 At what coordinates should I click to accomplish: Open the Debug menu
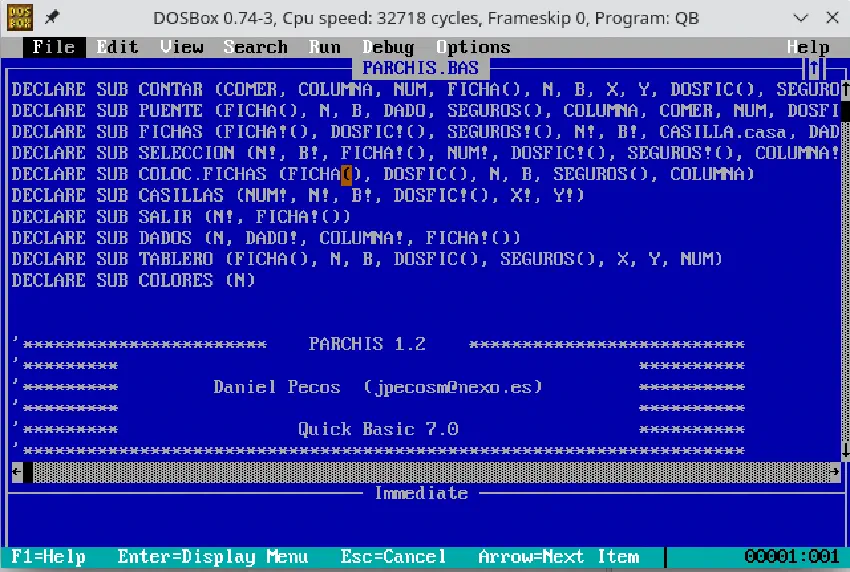click(388, 47)
